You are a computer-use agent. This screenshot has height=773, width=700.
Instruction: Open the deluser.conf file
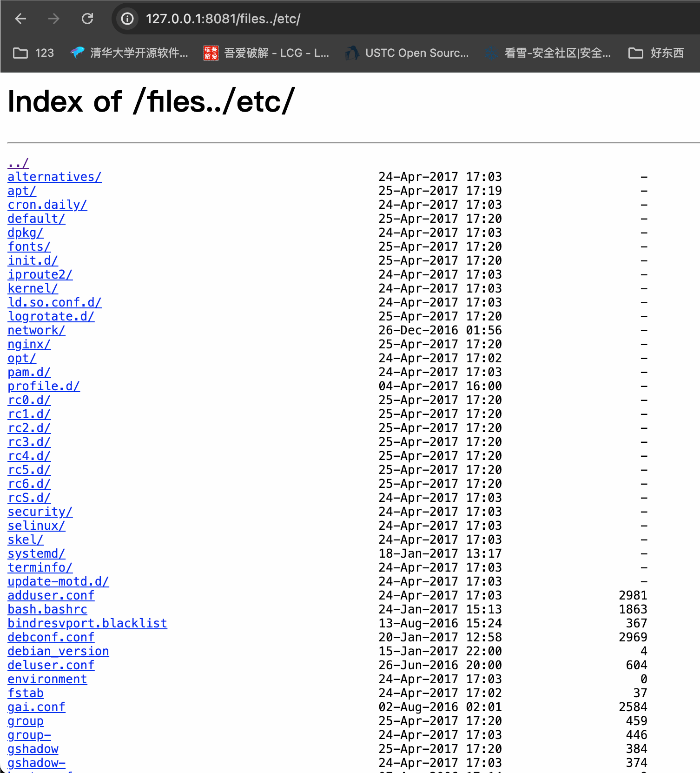click(x=51, y=665)
